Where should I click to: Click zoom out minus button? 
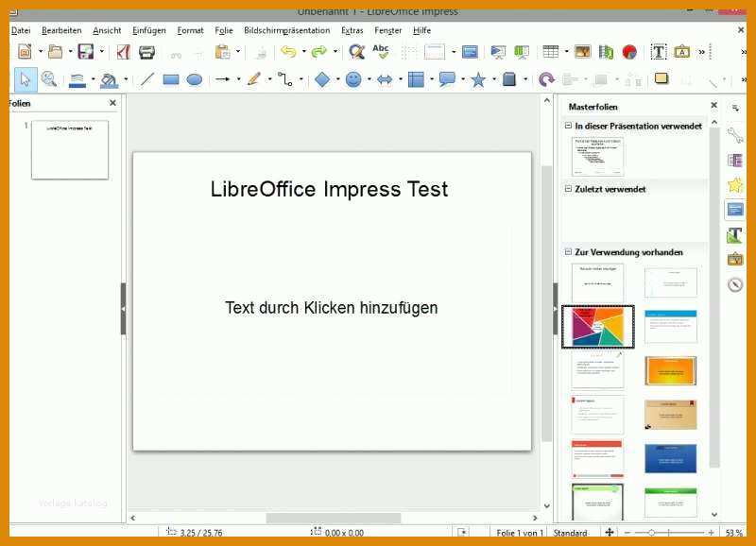tap(627, 533)
